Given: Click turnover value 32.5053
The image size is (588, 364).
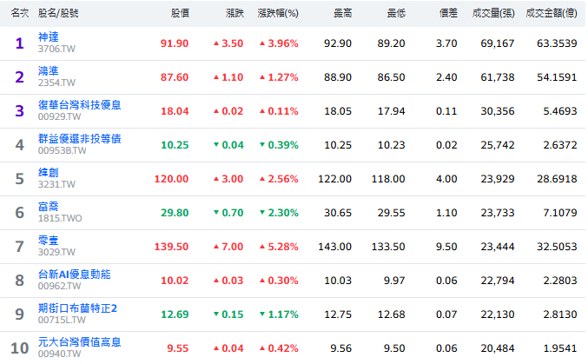Looking at the screenshot, I should point(557,247).
